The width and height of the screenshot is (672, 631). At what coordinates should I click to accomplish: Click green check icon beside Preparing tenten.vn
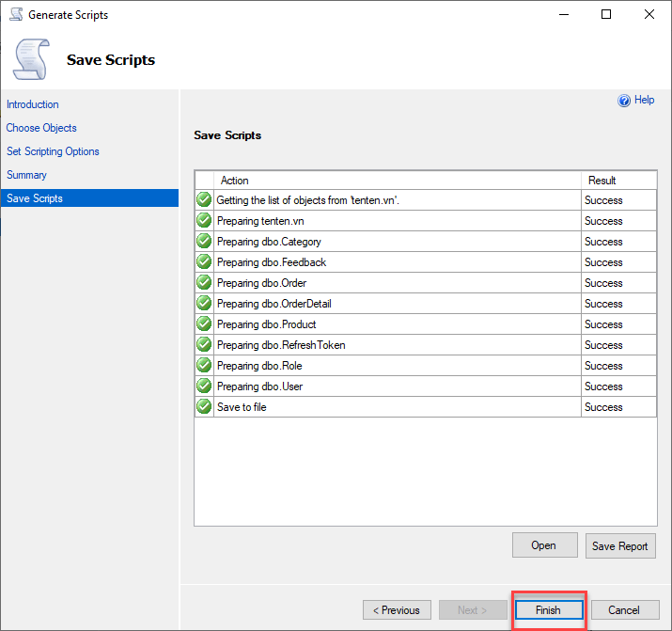coord(204,220)
